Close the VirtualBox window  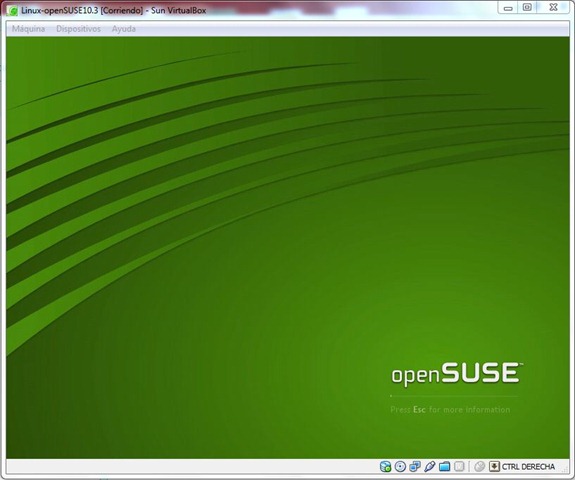pos(553,8)
